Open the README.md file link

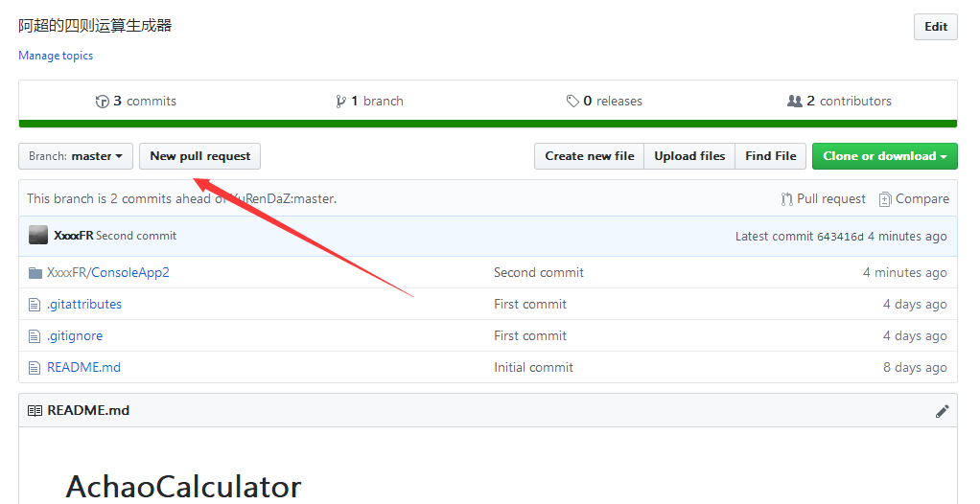click(x=83, y=368)
